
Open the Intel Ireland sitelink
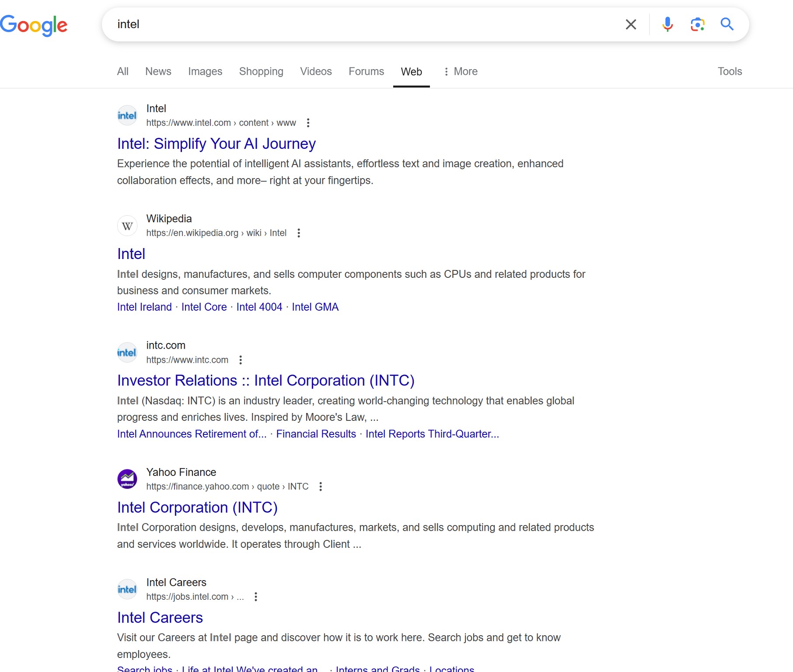[x=144, y=307]
